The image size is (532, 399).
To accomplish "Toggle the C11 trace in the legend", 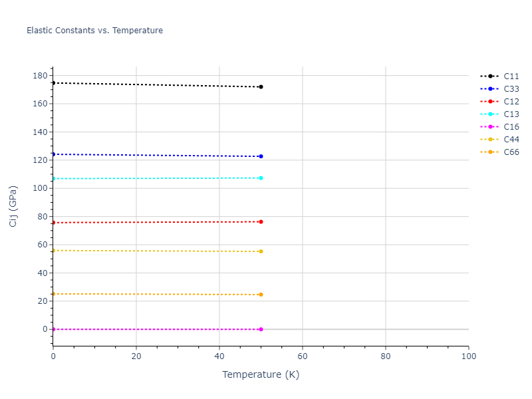I will (x=511, y=76).
